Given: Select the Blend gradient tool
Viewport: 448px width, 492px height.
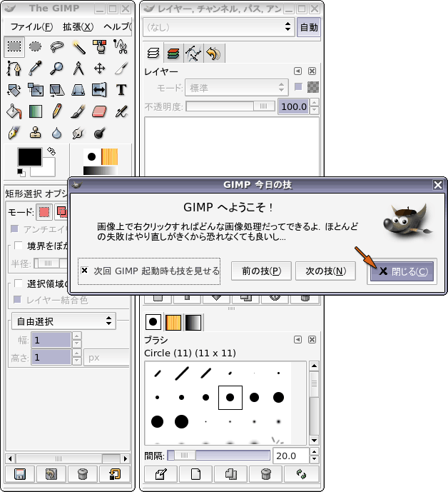Looking at the screenshot, I should (x=35, y=111).
